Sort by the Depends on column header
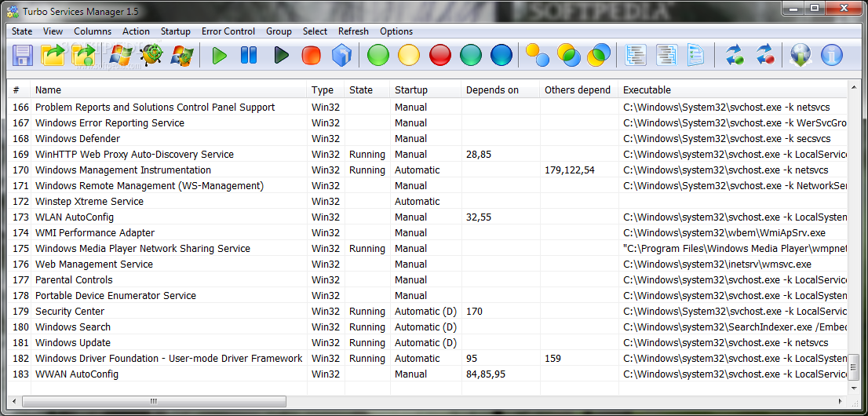868x416 pixels. click(x=501, y=89)
